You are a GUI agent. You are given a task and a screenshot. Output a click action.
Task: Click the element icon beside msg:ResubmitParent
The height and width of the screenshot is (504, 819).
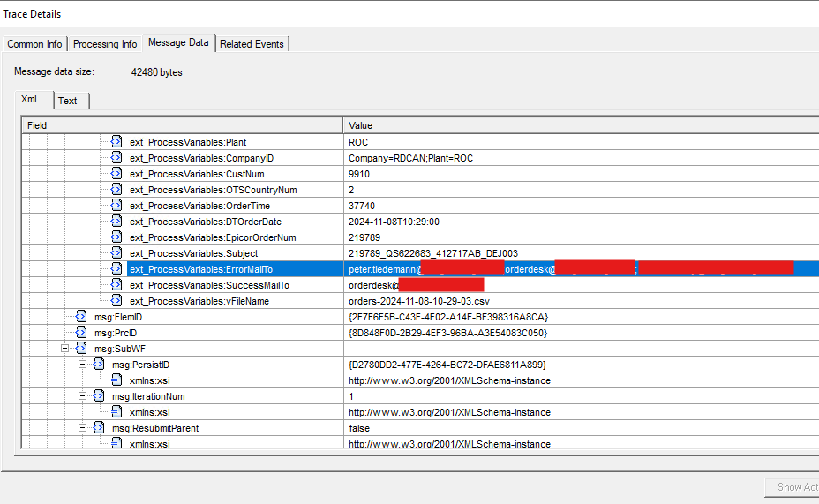click(99, 428)
